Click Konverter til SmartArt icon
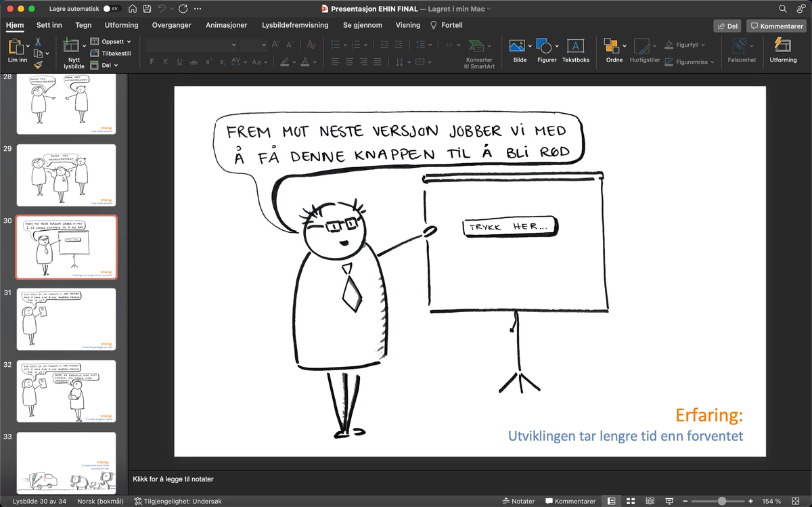812x507 pixels. tap(477, 47)
